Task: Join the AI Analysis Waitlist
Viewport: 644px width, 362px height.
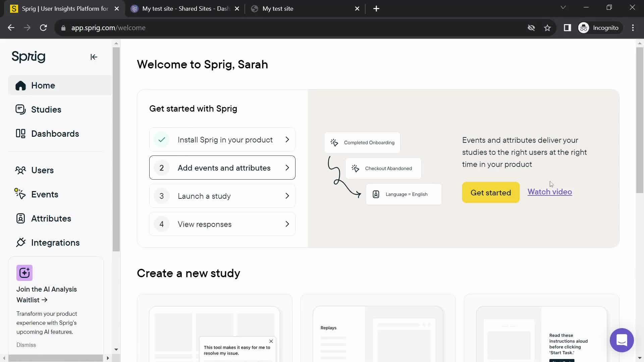Action: (x=47, y=295)
